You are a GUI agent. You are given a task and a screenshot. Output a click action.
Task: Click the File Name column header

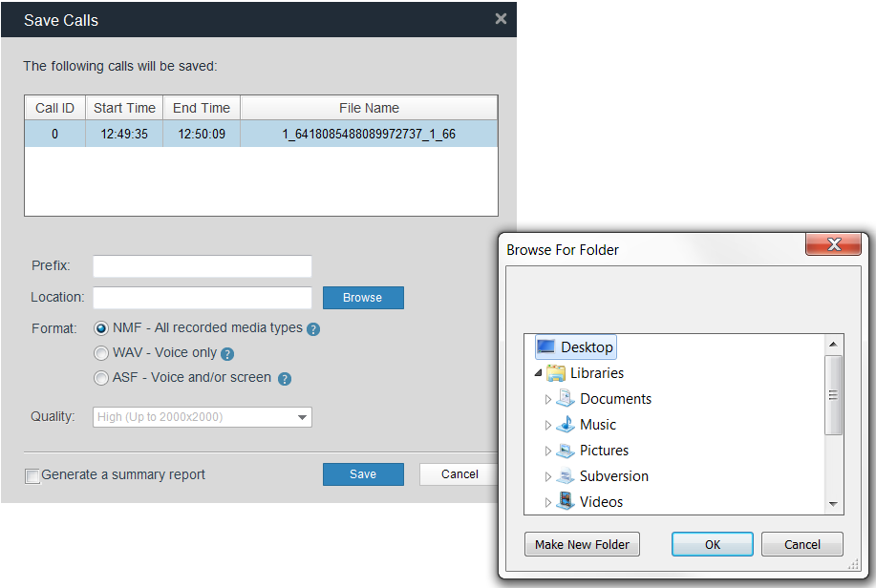(369, 108)
